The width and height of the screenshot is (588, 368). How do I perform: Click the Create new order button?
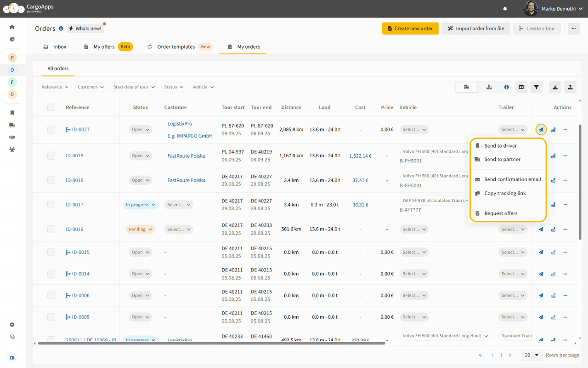[x=410, y=28]
